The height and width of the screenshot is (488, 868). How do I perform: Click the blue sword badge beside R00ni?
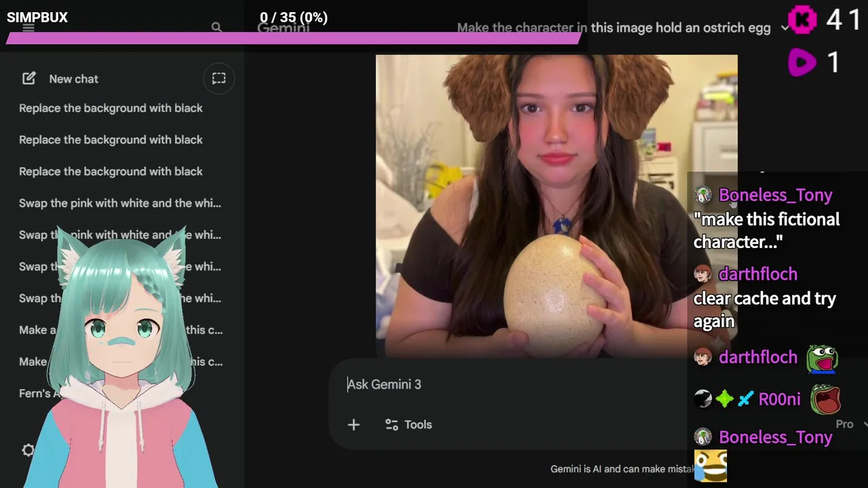tap(745, 399)
